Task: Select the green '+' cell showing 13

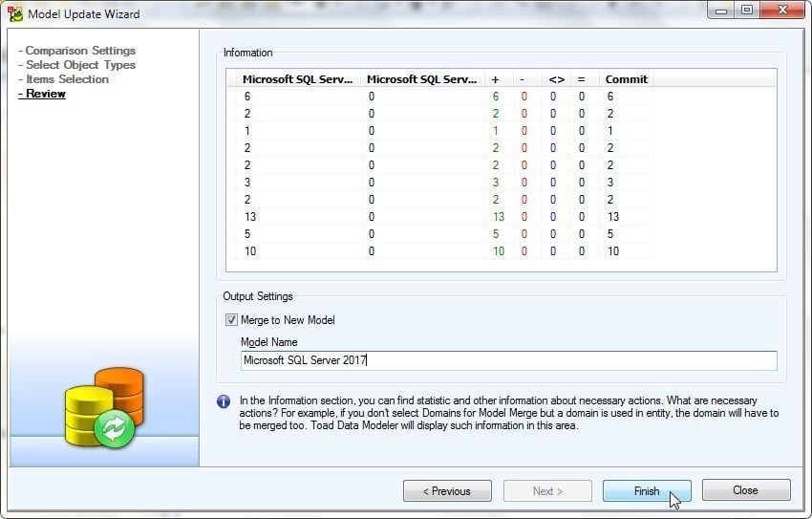Action: point(498,217)
